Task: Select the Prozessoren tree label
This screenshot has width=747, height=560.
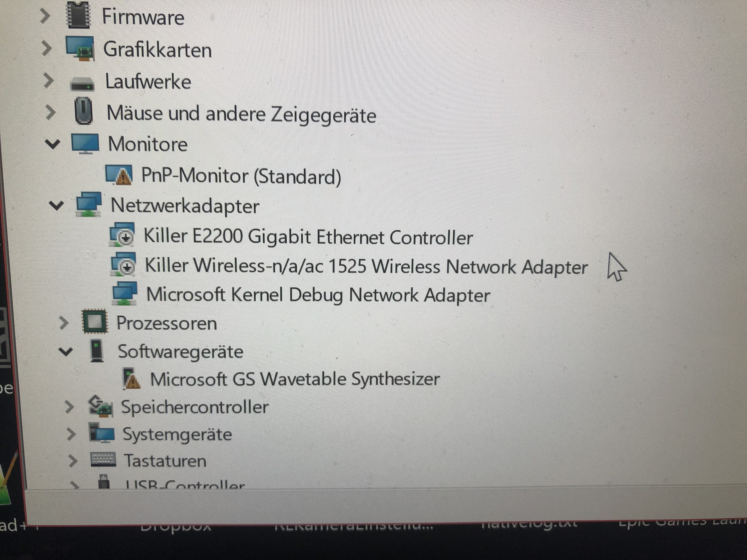Action: click(167, 323)
